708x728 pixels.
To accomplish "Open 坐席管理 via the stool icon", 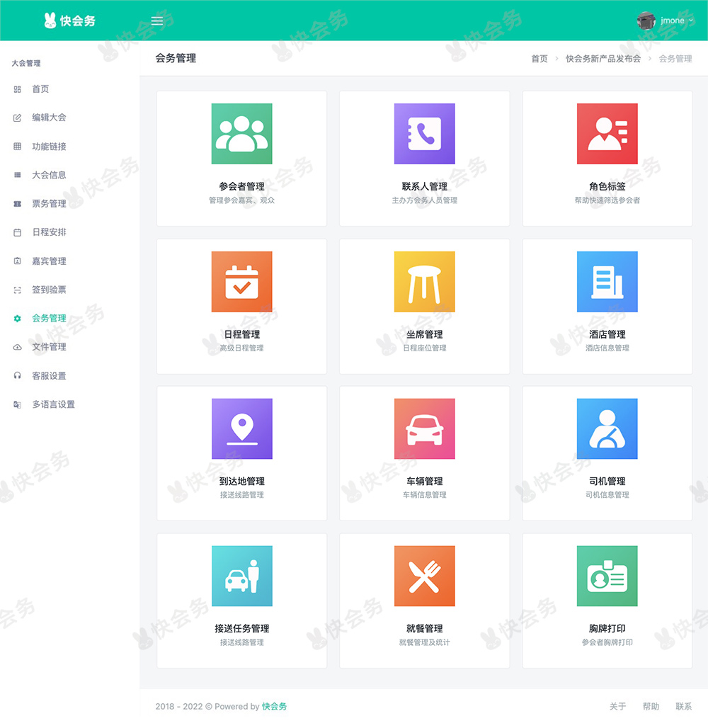I will pos(424,281).
